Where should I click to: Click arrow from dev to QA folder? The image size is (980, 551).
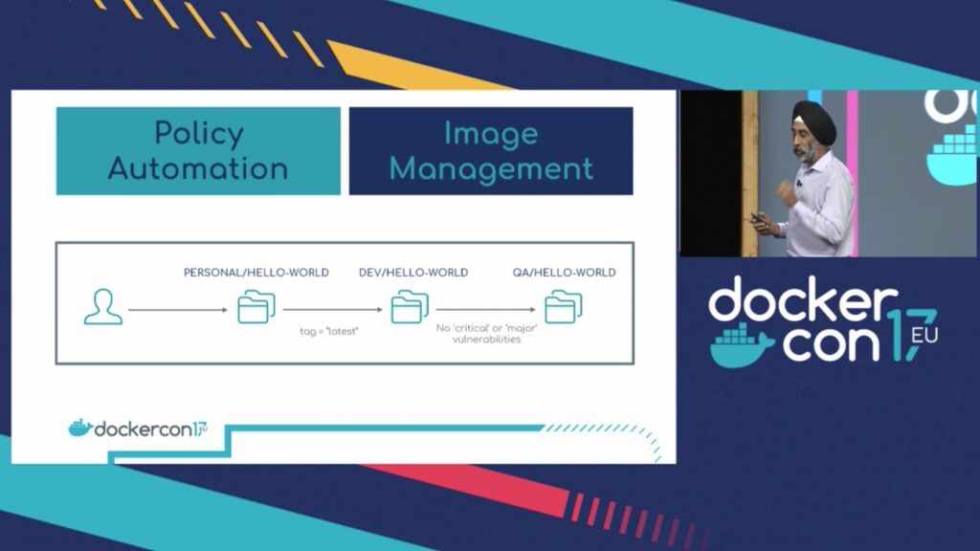point(485,309)
